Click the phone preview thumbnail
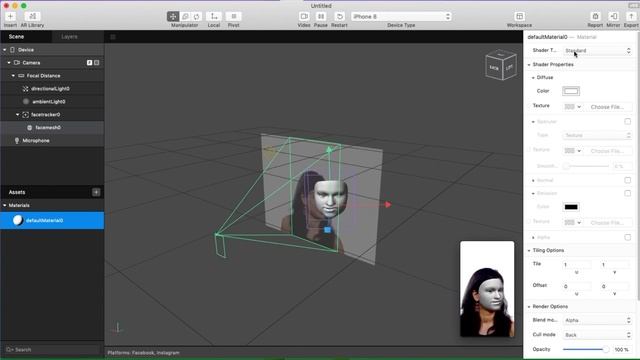 coord(487,289)
